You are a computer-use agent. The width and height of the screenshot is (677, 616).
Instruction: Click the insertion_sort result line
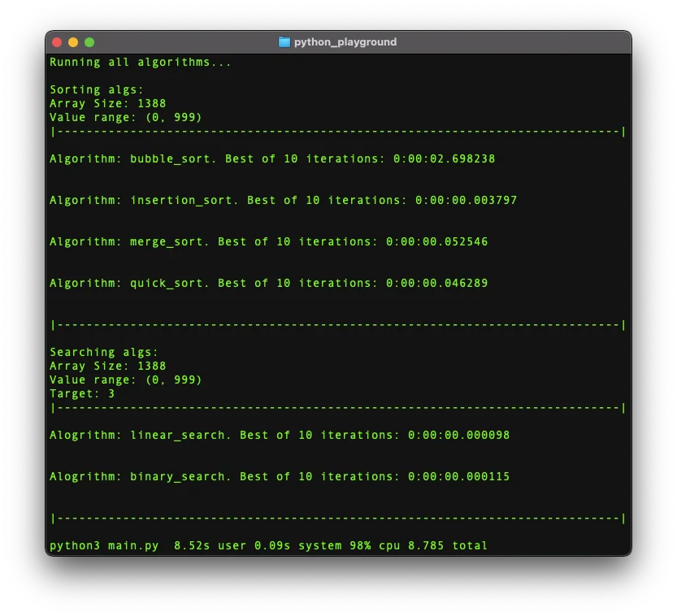(x=283, y=200)
